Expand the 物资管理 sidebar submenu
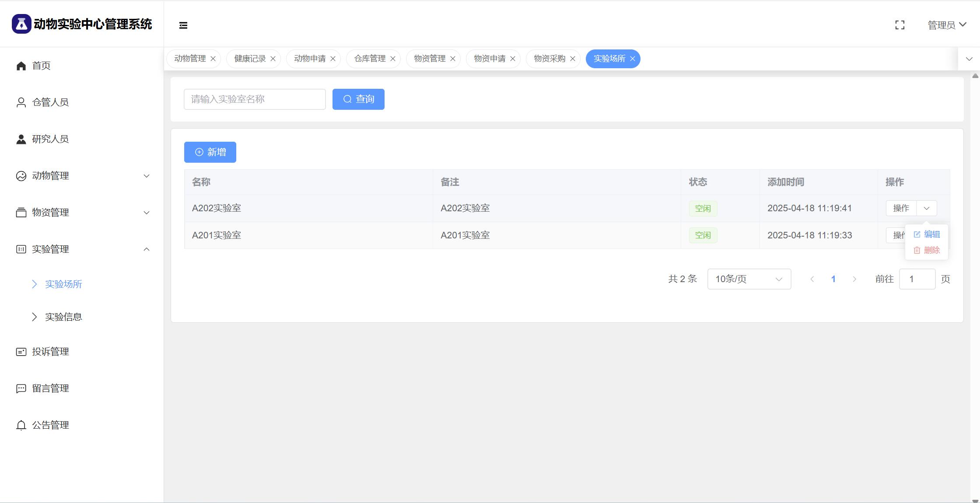 (x=147, y=213)
